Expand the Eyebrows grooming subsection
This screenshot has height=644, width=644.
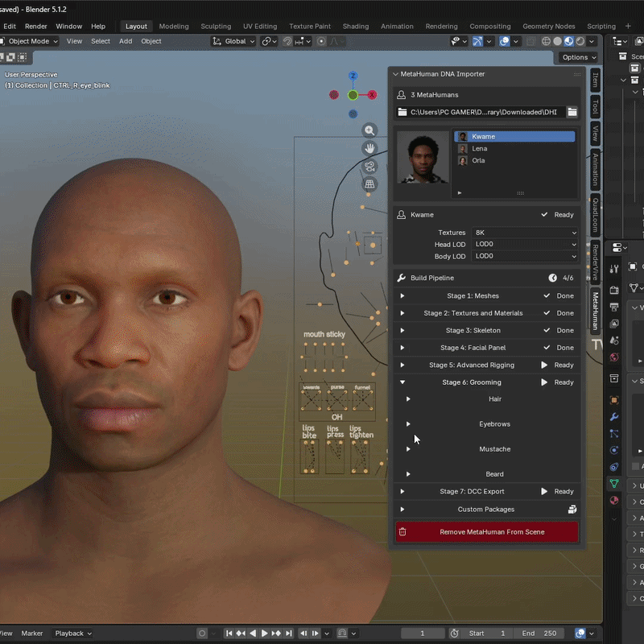point(408,424)
